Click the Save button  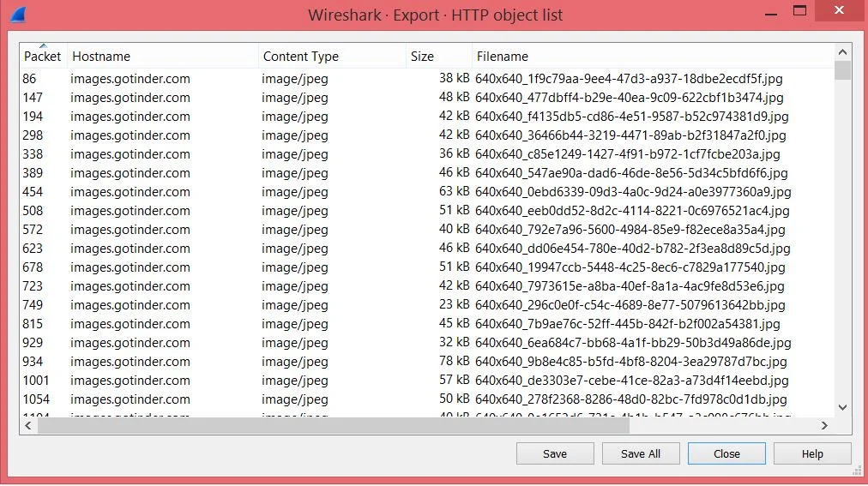pos(555,454)
